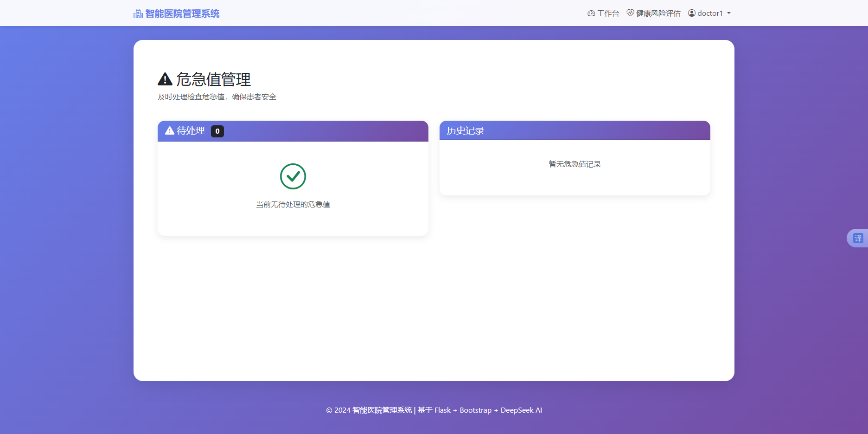Click the 危急值管理 page title
The height and width of the screenshot is (434, 868).
click(x=212, y=79)
